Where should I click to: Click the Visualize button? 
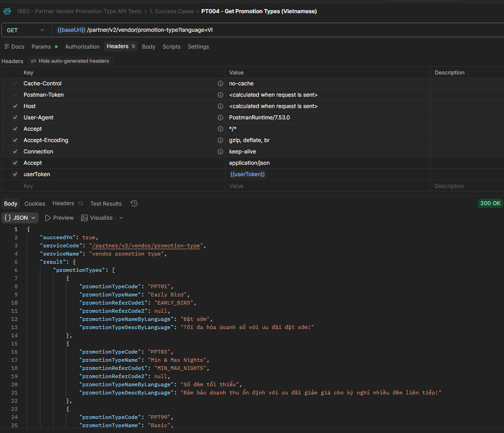97,218
